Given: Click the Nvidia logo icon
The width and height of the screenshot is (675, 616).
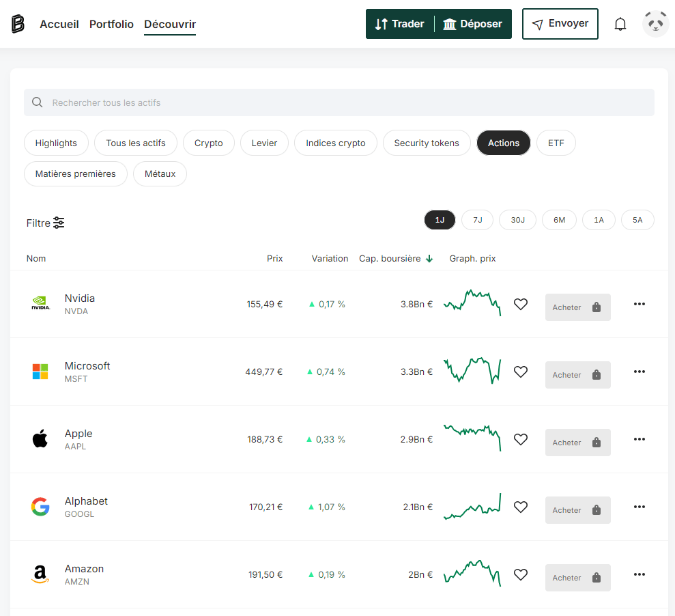Looking at the screenshot, I should click(40, 303).
